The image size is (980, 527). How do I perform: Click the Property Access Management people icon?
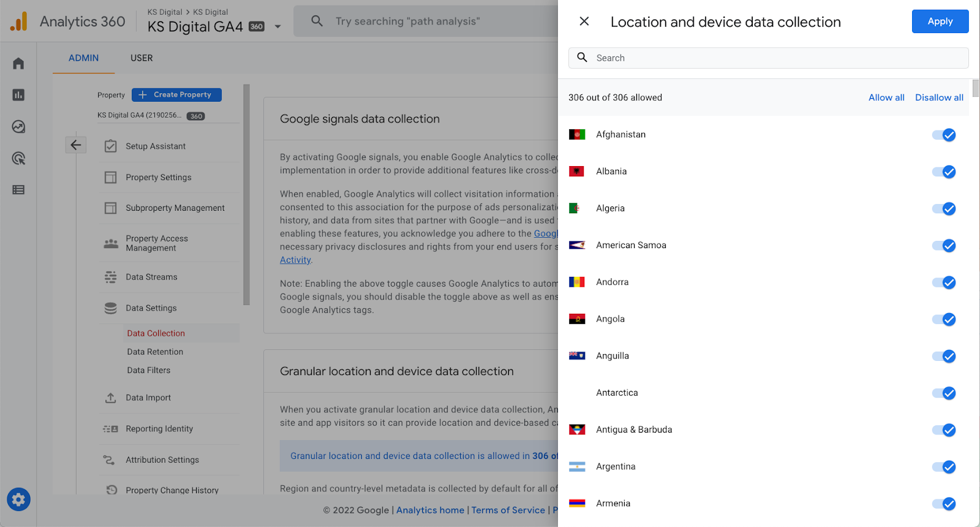(x=111, y=243)
